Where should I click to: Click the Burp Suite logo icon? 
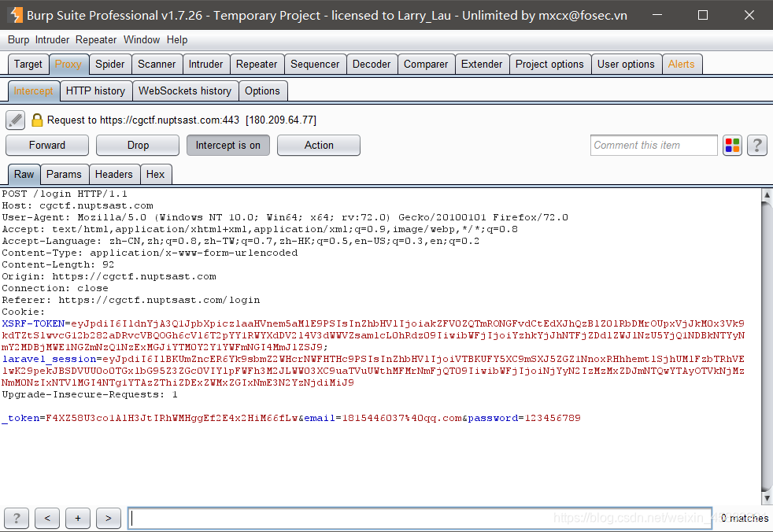(x=17, y=15)
